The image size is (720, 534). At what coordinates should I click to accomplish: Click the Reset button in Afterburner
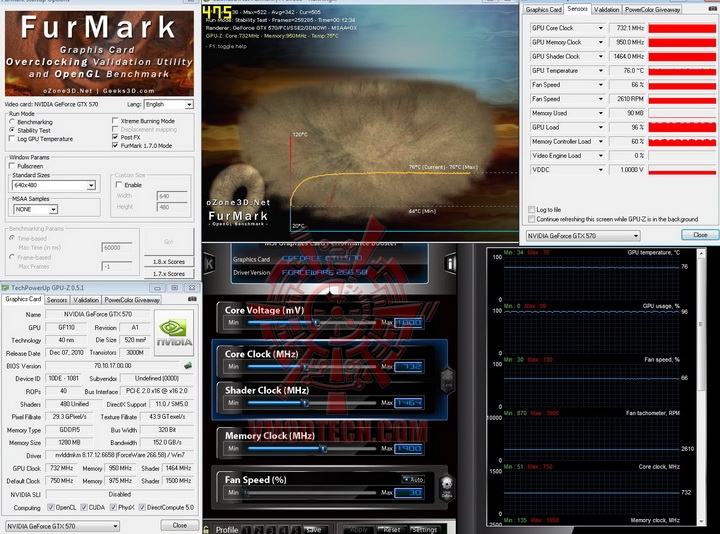click(x=391, y=529)
